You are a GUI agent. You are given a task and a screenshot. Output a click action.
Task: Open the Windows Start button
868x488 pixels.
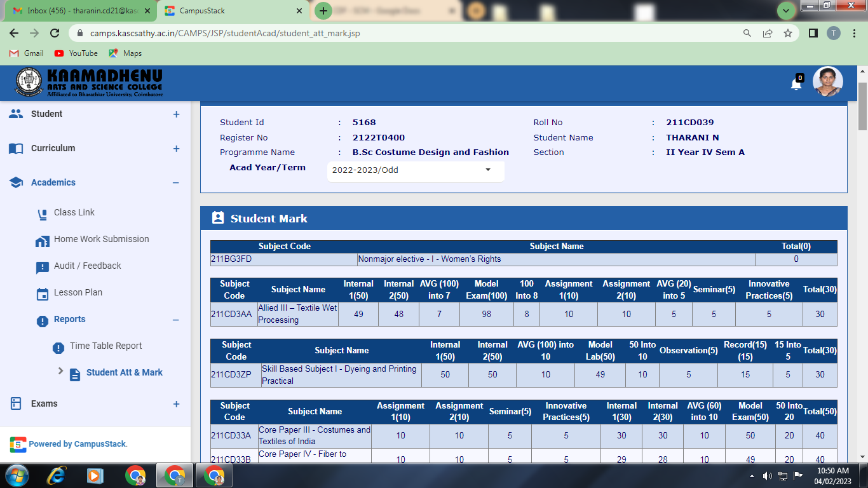click(16, 475)
